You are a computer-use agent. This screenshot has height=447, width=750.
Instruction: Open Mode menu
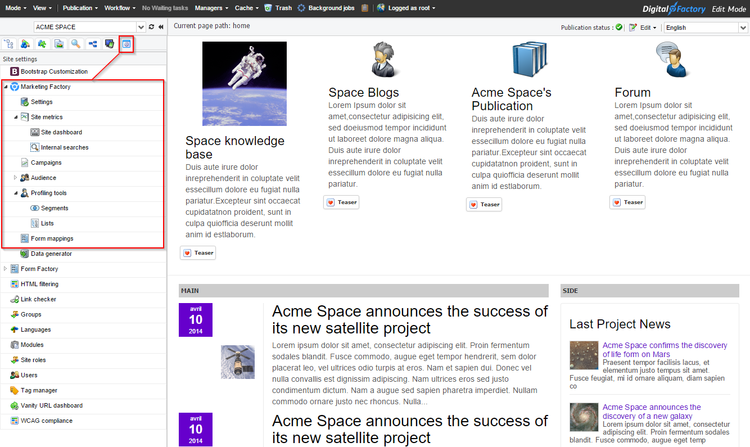coord(15,8)
